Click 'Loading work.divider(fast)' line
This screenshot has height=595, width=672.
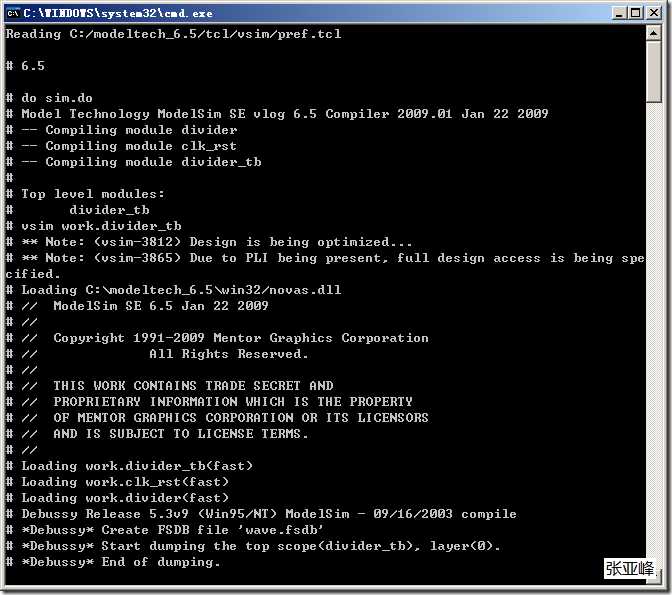[117, 498]
